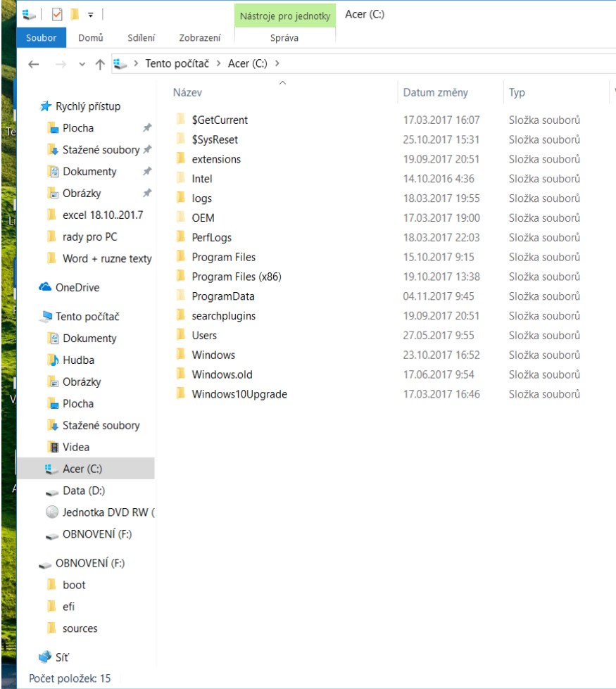Screen dimensions: 616x689
Task: Open the rady pro PC folder in sidebar
Action: tap(89, 237)
